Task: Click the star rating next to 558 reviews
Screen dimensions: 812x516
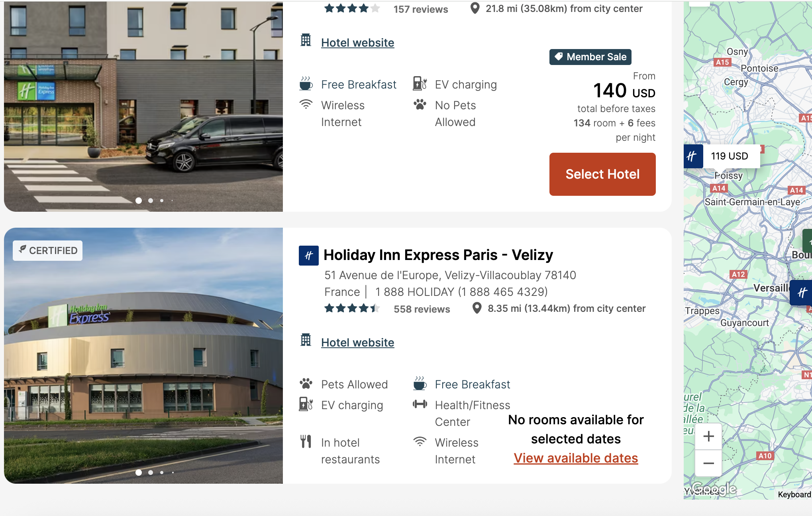Action: pos(352,308)
